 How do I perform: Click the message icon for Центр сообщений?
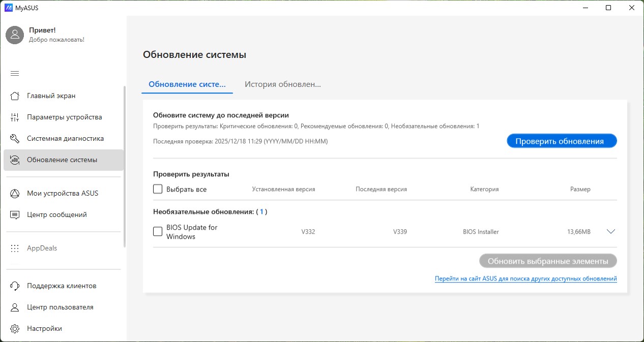[15, 214]
